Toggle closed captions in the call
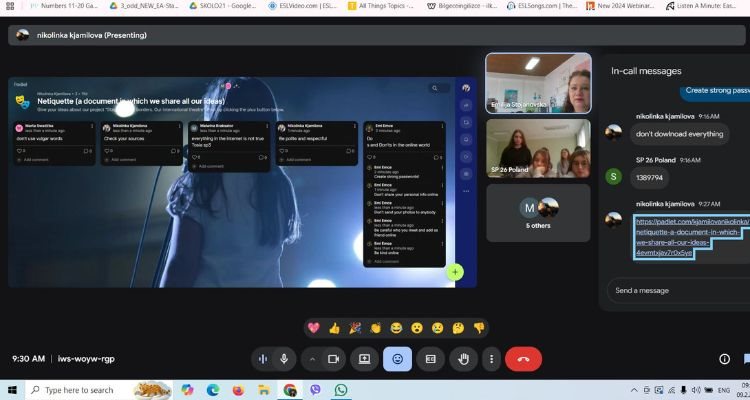 point(430,358)
